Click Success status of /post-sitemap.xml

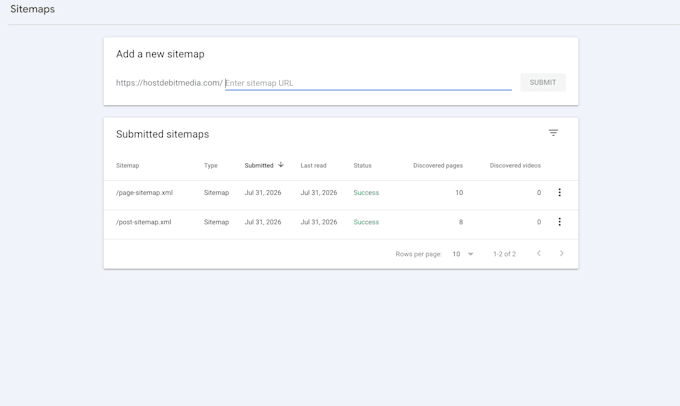pyautogui.click(x=366, y=222)
